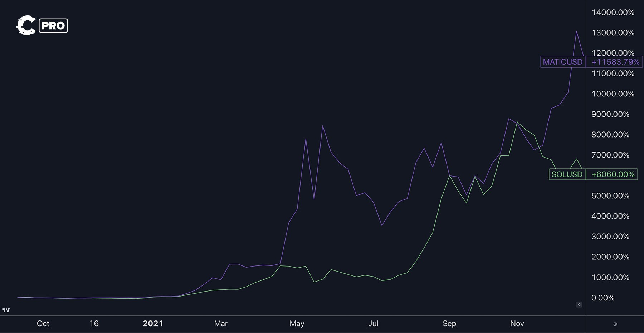Image resolution: width=644 pixels, height=333 pixels.
Task: Click the Mar label on time axis
Action: (221, 324)
